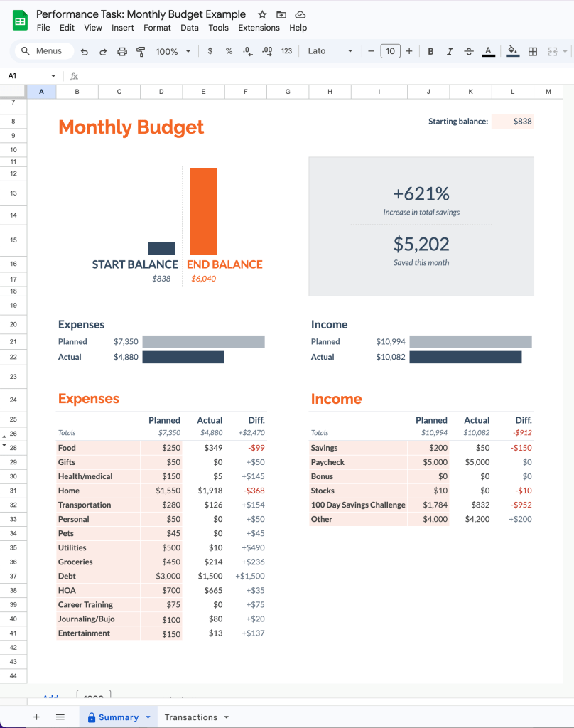Click the Undo arrow icon
Screen dimensions: 574x728
pyautogui.click(x=85, y=51)
